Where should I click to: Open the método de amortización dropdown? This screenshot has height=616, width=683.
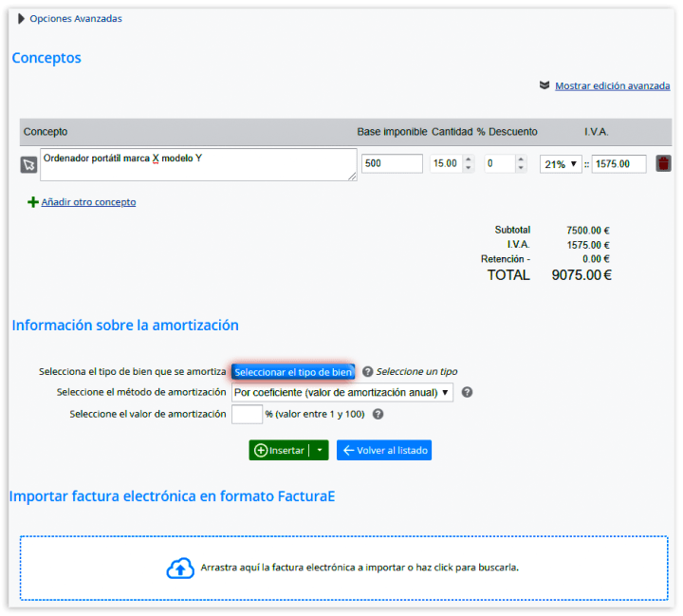tap(341, 392)
